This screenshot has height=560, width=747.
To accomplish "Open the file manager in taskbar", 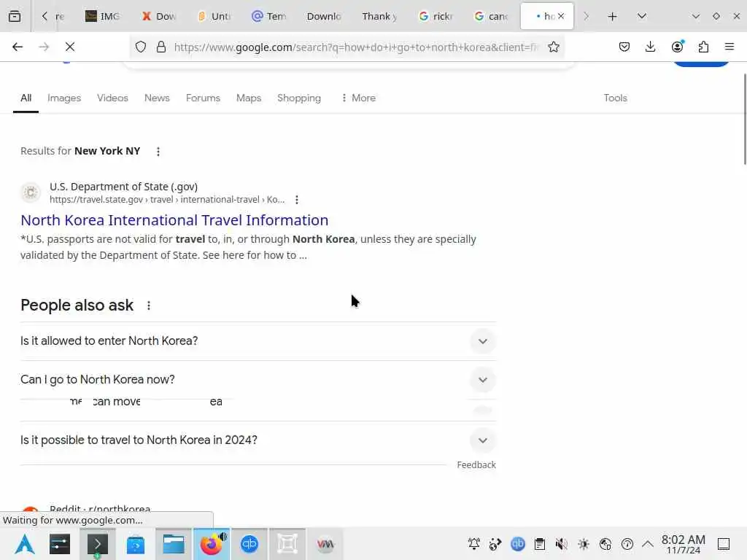I will coord(174,544).
